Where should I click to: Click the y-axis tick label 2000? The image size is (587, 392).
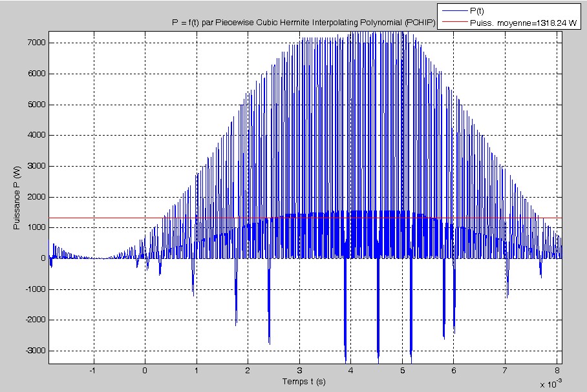pos(37,197)
